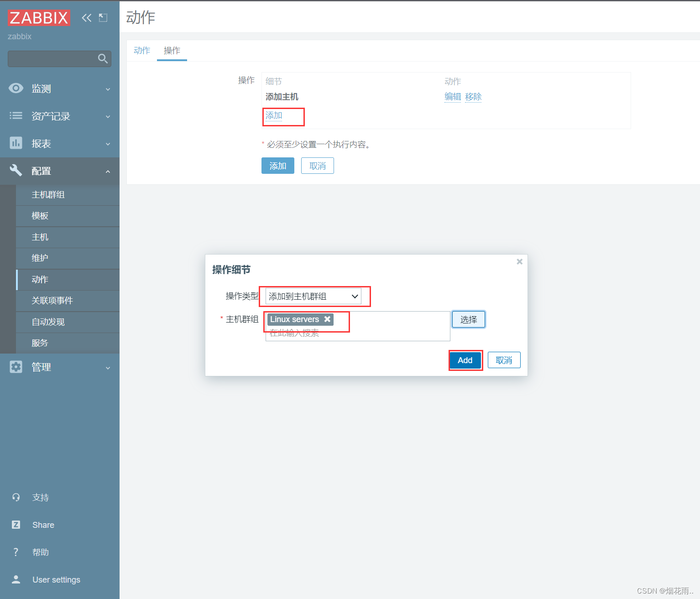Open 自动发现 in the sidebar

[68, 322]
